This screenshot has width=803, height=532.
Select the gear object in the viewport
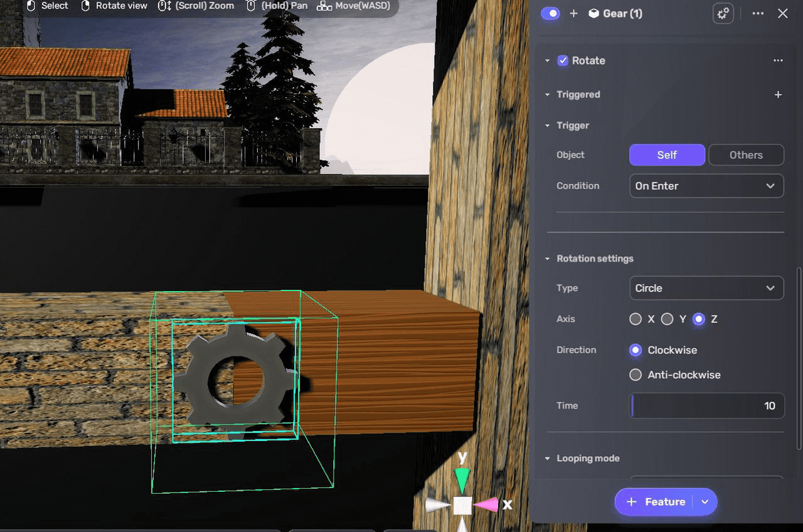(x=233, y=376)
